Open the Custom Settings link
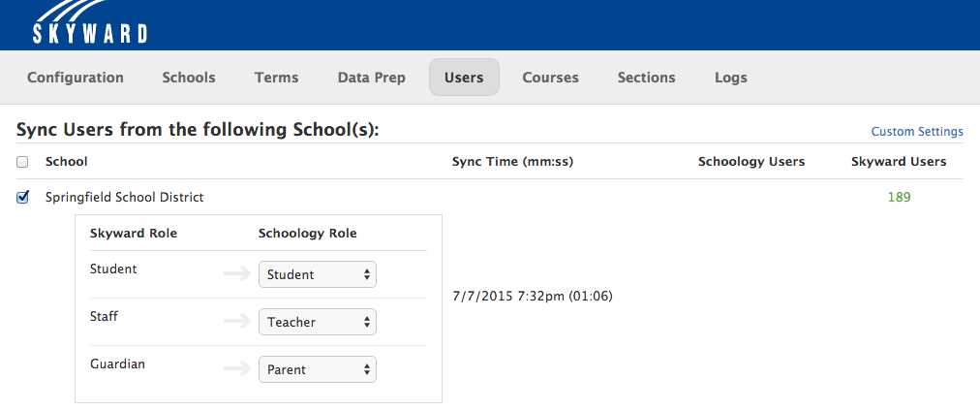980x411 pixels. click(x=916, y=132)
